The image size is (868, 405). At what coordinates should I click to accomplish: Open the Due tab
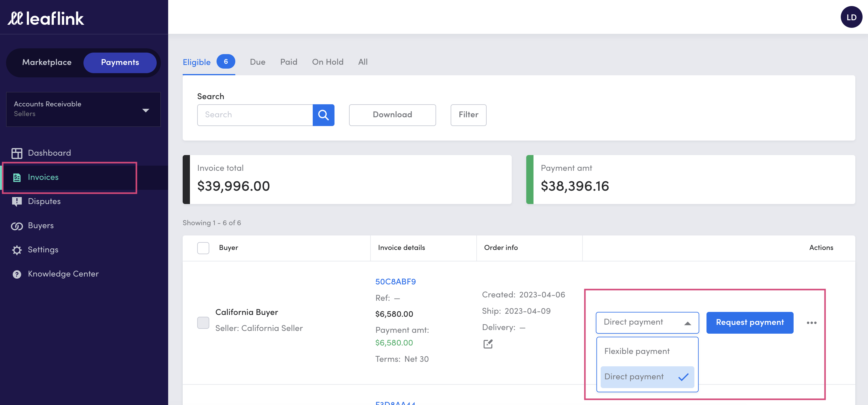click(x=257, y=62)
